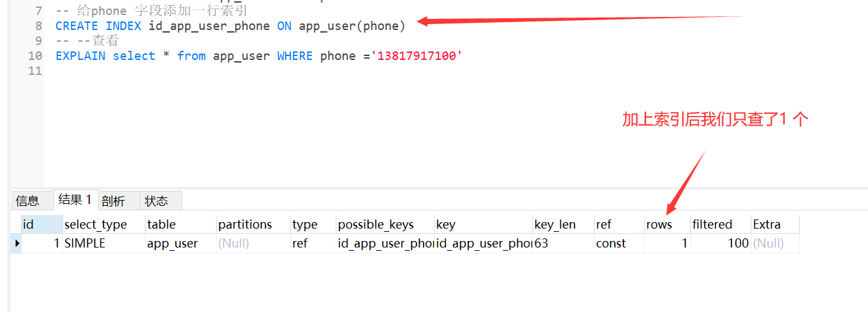Image resolution: width=868 pixels, height=312 pixels.
Task: Select the app_user cell in results
Action: pyautogui.click(x=180, y=244)
